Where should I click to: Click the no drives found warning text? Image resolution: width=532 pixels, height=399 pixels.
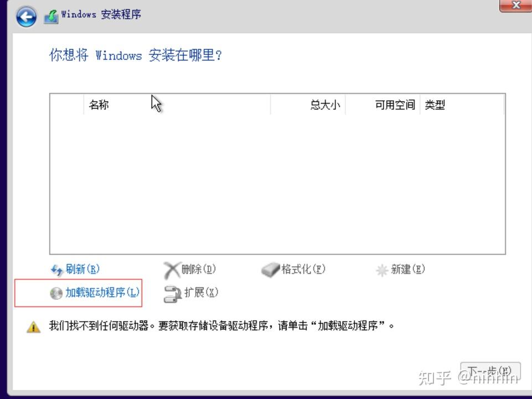(x=221, y=326)
